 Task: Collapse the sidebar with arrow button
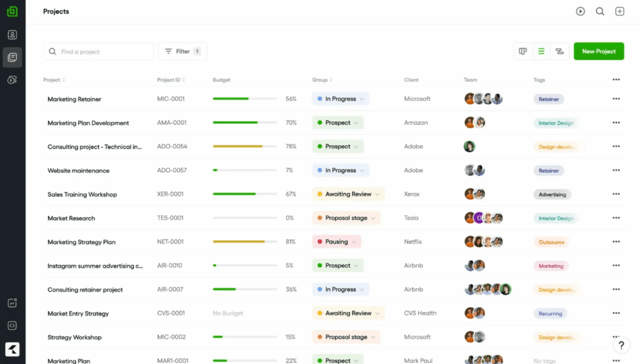12,349
